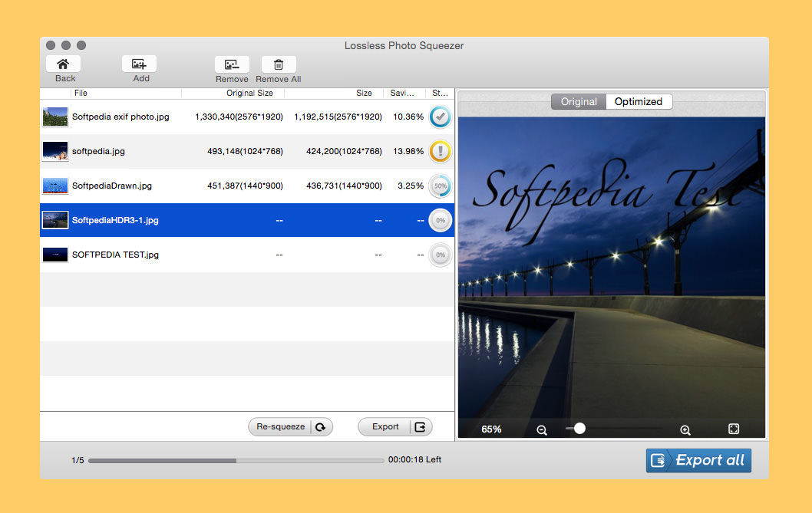Click the St... status column header
This screenshot has width=812, height=513.
click(x=440, y=94)
